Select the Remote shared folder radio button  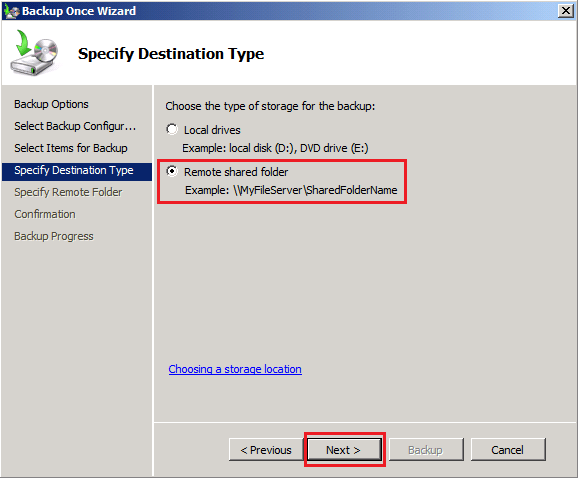(x=172, y=171)
